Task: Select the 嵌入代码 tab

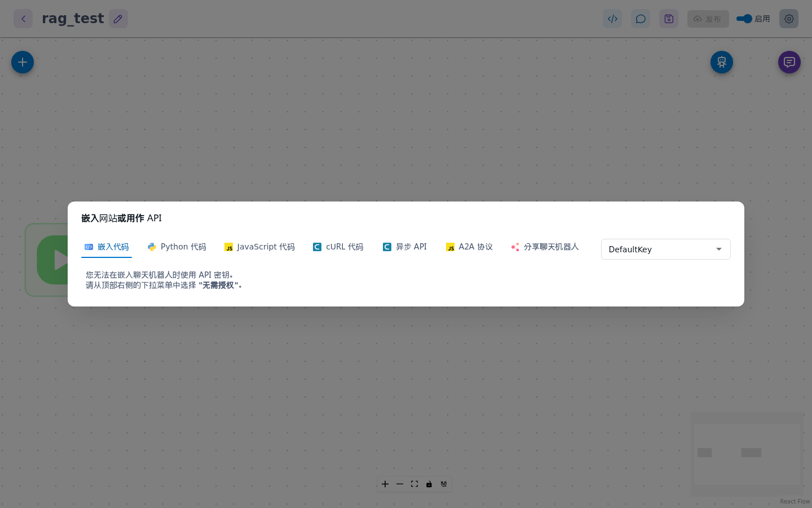Action: [107, 247]
